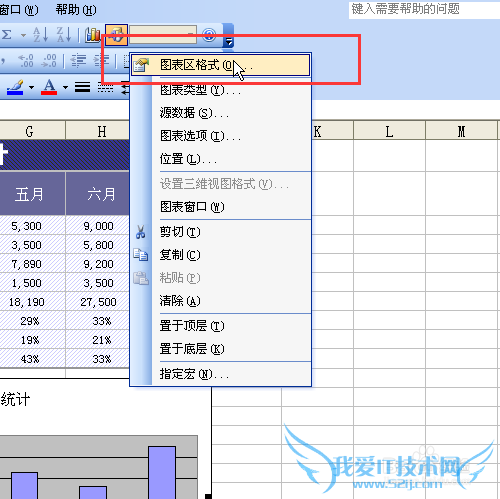Click the Decrease Indent icon
Viewport: 500px width, 499px height.
point(78,61)
